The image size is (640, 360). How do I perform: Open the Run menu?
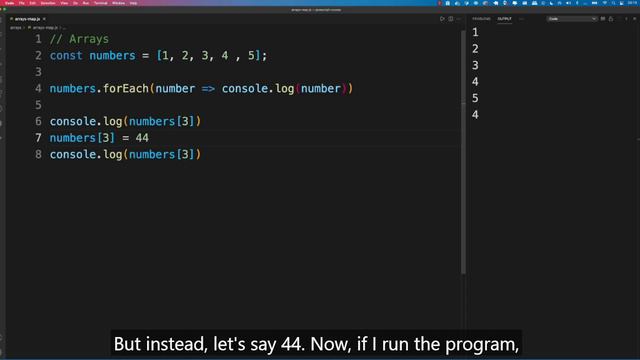(x=86, y=3)
